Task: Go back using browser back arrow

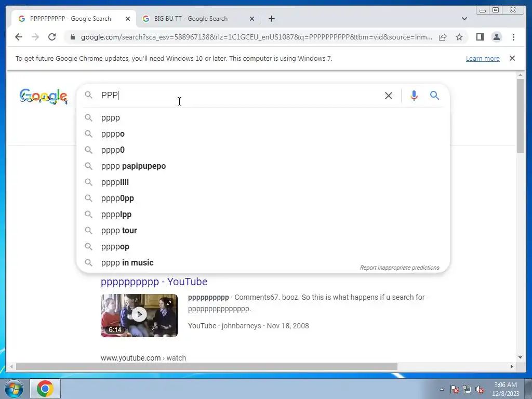Action: click(19, 37)
